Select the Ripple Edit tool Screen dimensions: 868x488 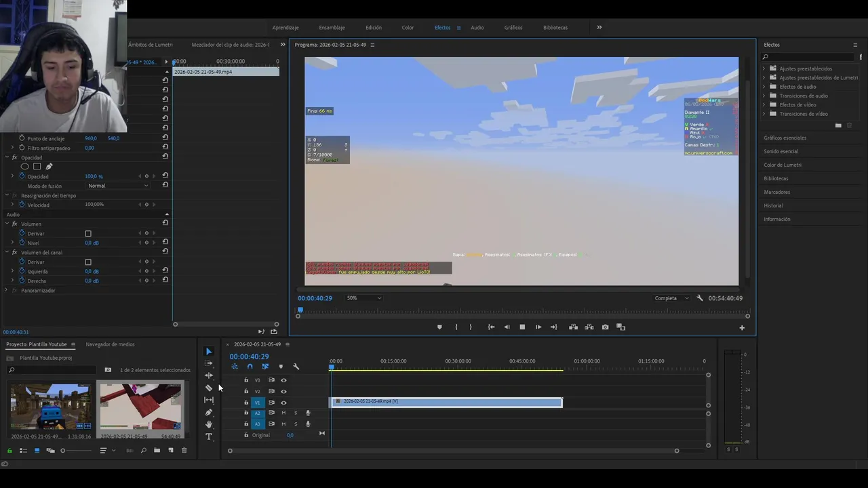click(x=209, y=375)
